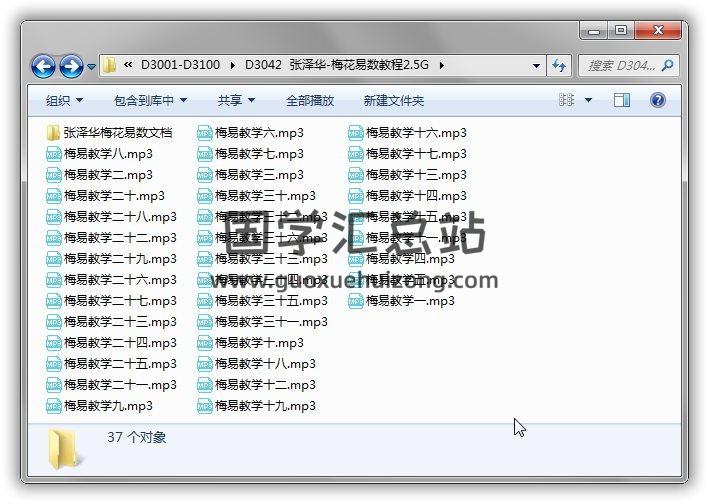Select file name 梅易教学十二.mp3
The height and width of the screenshot is (504, 709).
[x=265, y=385]
